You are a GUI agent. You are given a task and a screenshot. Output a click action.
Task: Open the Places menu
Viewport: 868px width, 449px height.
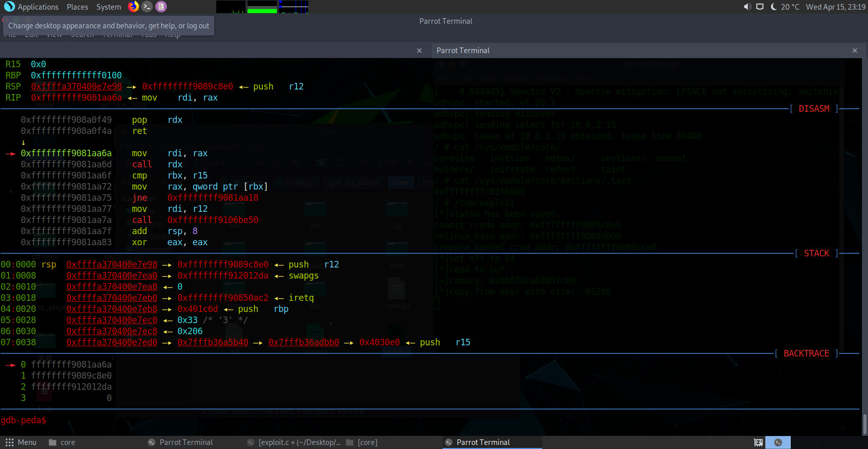point(77,7)
